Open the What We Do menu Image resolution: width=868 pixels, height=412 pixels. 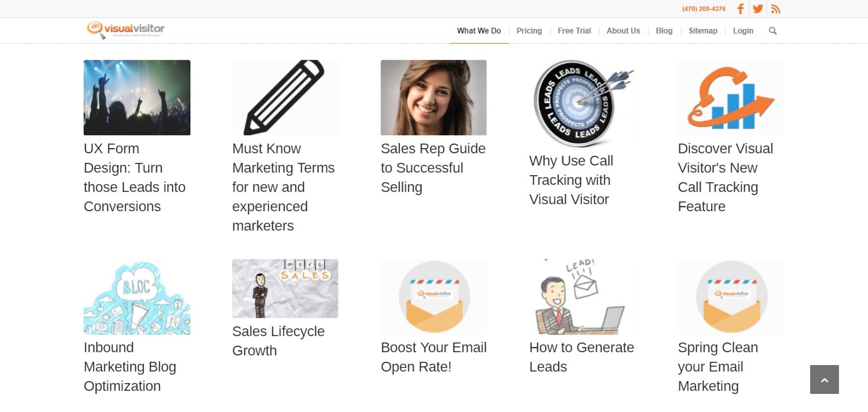pyautogui.click(x=479, y=31)
